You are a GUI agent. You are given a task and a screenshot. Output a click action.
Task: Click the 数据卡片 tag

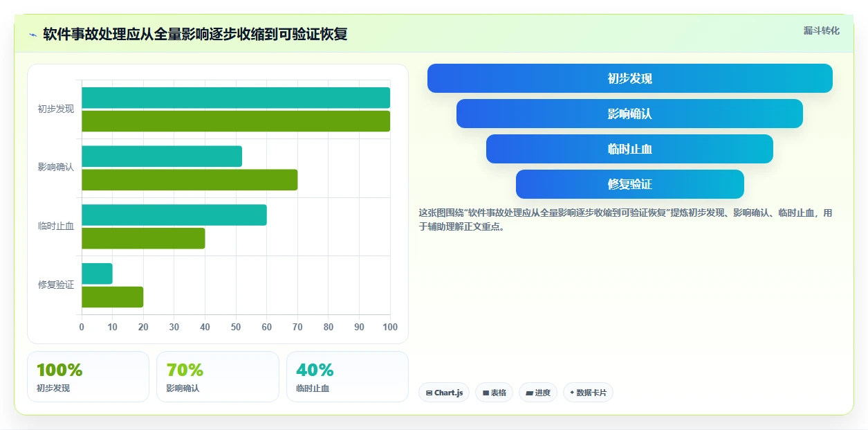click(588, 393)
